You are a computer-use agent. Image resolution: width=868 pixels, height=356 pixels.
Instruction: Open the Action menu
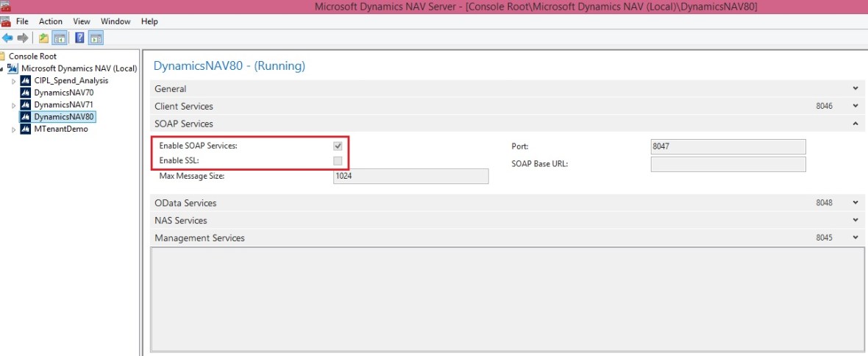click(x=51, y=21)
